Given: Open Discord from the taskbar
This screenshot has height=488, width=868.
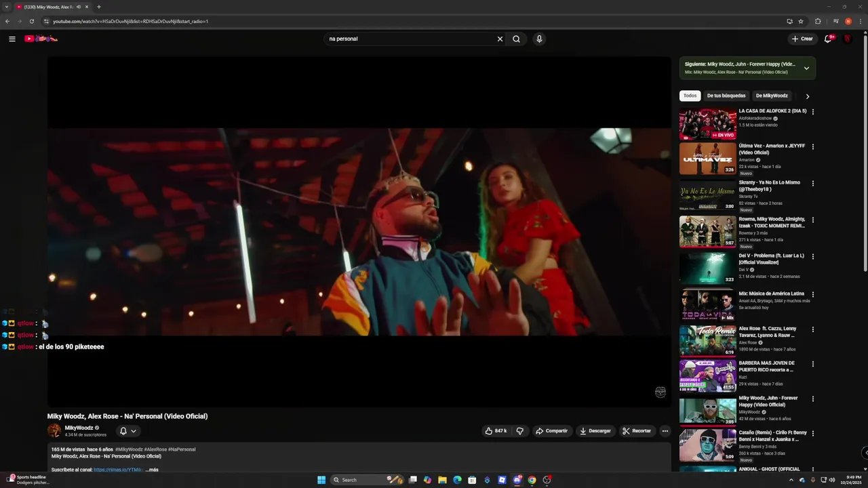Looking at the screenshot, I should coord(517,480).
